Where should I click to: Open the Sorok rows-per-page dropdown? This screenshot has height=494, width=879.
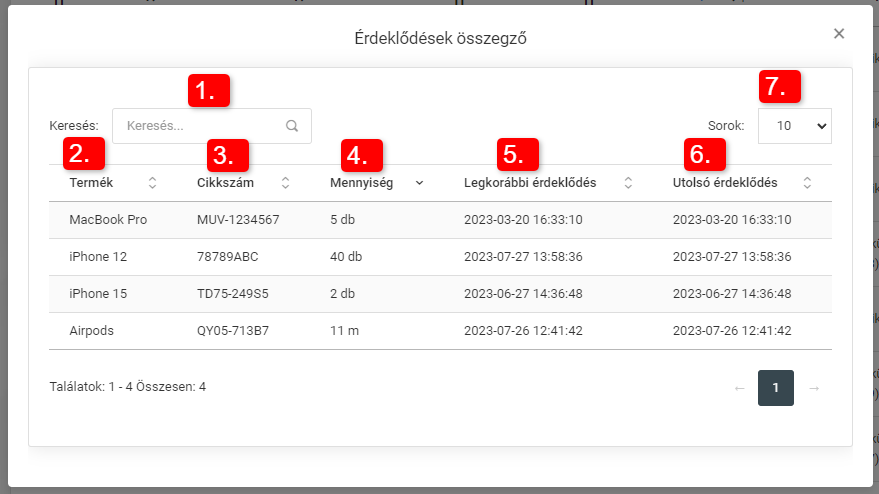794,126
